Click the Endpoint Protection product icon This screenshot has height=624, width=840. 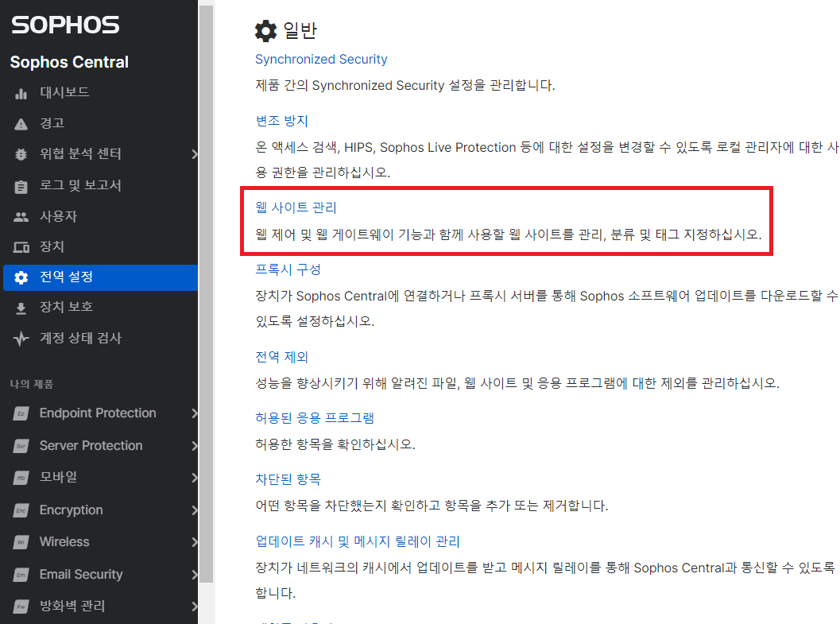tap(21, 413)
